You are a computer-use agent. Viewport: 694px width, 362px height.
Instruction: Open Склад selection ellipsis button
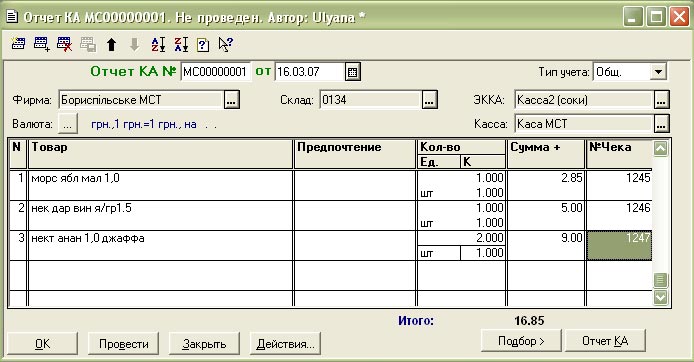click(x=430, y=100)
